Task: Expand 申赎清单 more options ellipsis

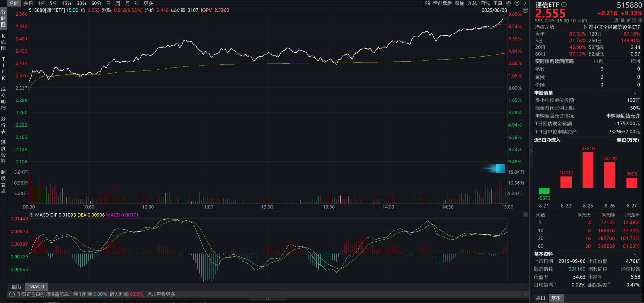Action: click(x=635, y=93)
